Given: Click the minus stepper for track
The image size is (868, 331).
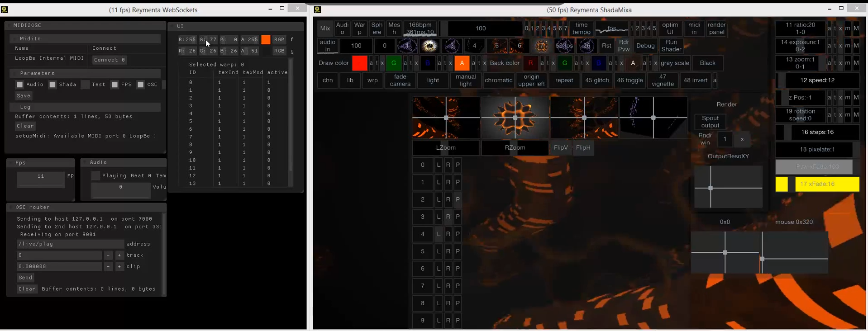Looking at the screenshot, I should point(108,255).
